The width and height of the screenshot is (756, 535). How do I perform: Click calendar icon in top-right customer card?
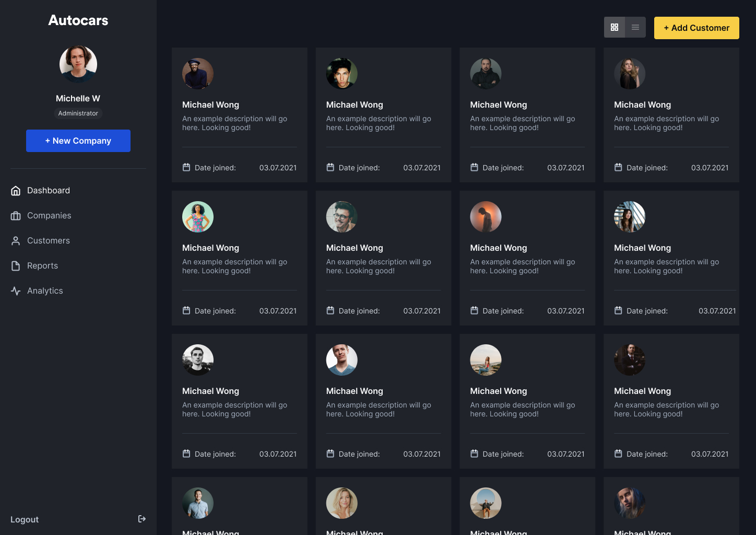[618, 168]
